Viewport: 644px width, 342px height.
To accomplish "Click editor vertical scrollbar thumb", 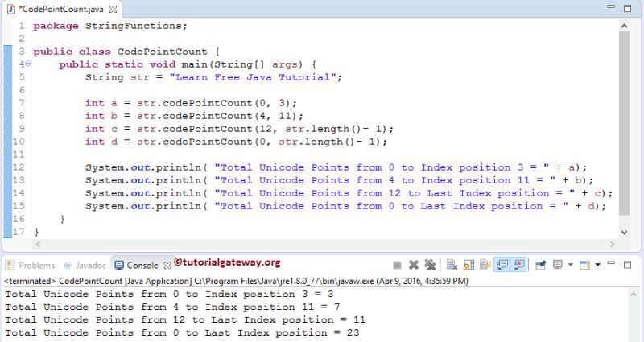I will pyautogui.click(x=625, y=123).
